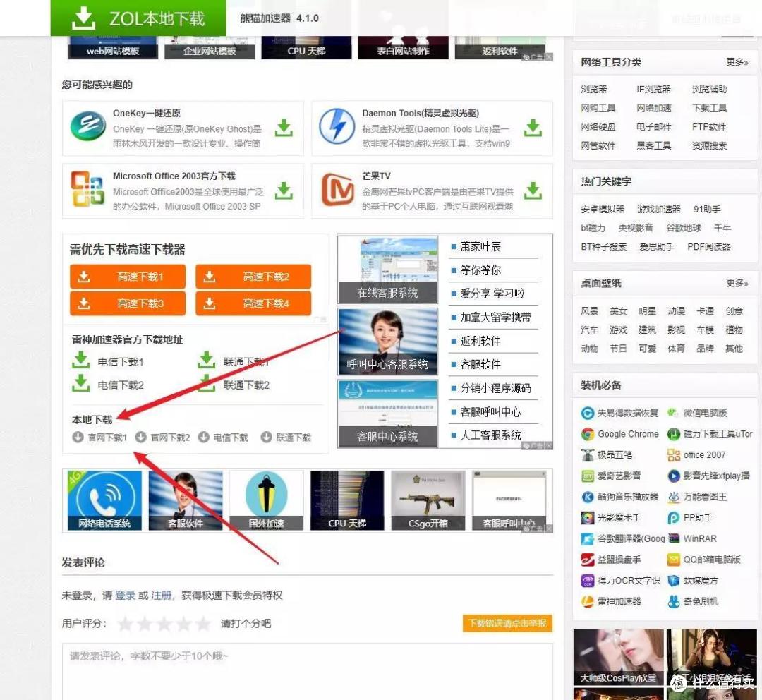Image resolution: width=762 pixels, height=700 pixels.
Task: Select the first rating star
Action: coord(126,624)
